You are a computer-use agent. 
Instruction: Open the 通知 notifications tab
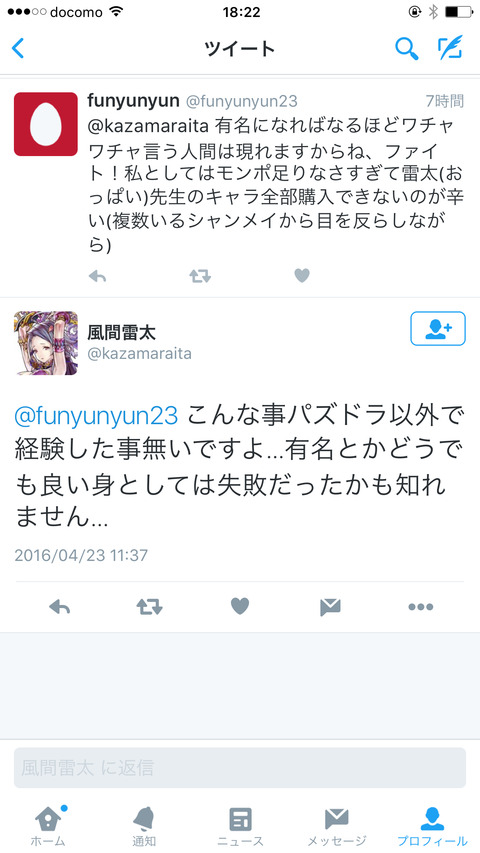pos(144,827)
